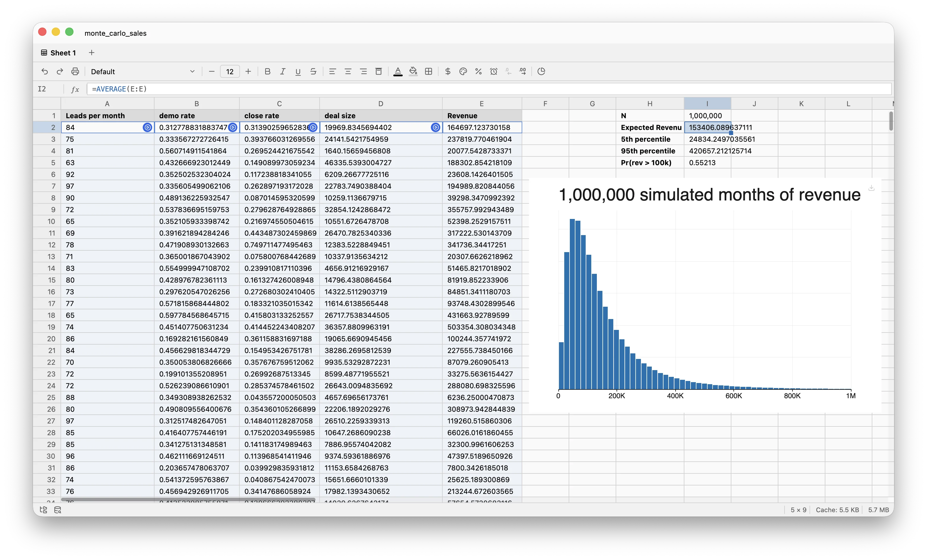Toggle bold formatting
Screen dimensions: 927x560
[x=268, y=71]
